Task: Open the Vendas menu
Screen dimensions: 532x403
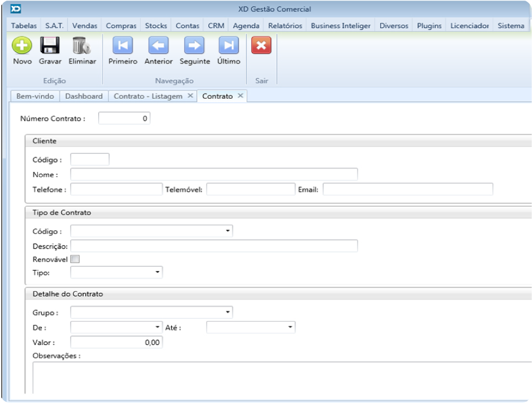Action: pos(84,26)
